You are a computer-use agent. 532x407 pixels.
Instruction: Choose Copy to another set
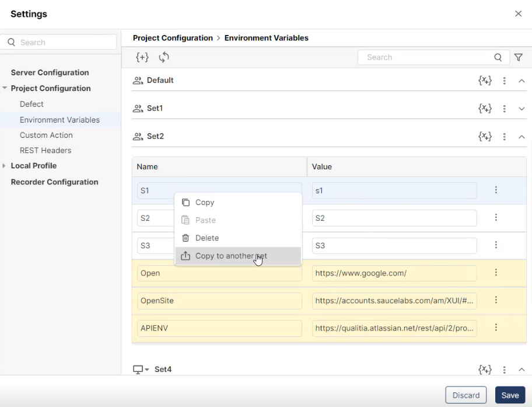point(230,256)
